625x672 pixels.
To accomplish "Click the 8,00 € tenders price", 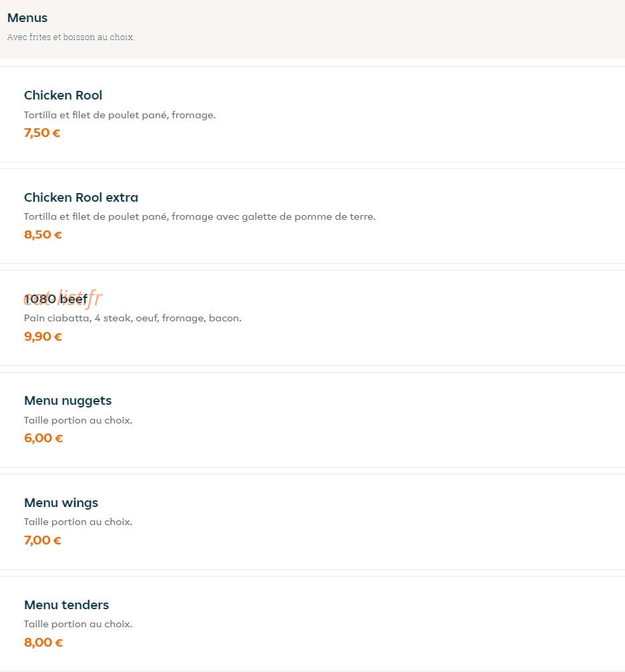I will [43, 642].
